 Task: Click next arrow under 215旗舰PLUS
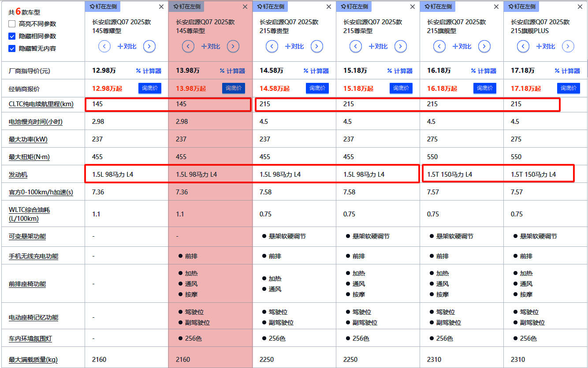click(568, 46)
